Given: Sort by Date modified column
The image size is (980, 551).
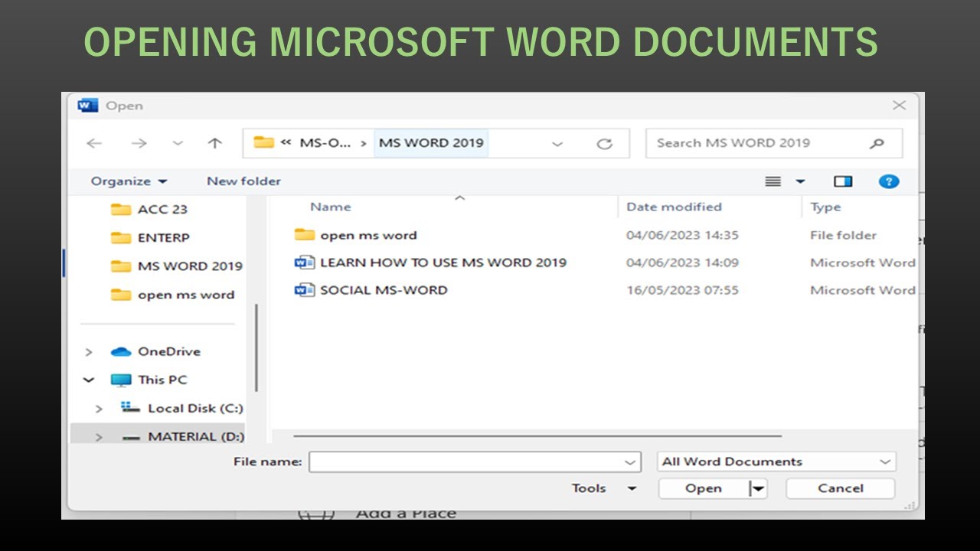Looking at the screenshot, I should [x=674, y=207].
